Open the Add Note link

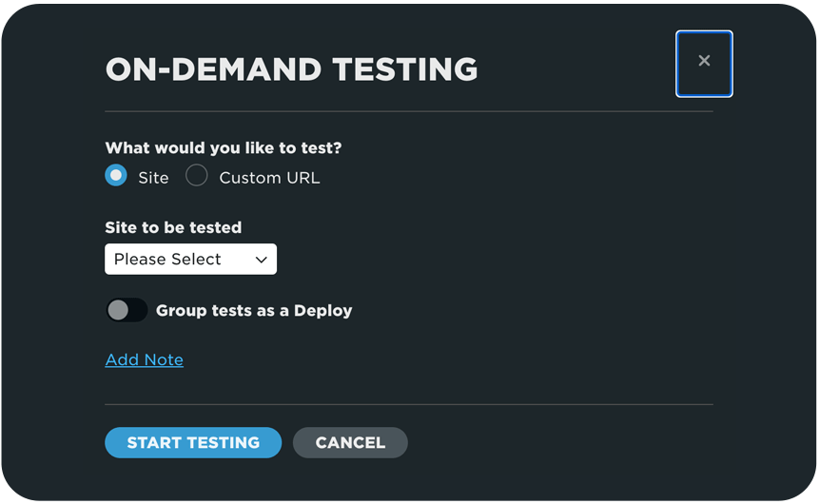tap(145, 359)
